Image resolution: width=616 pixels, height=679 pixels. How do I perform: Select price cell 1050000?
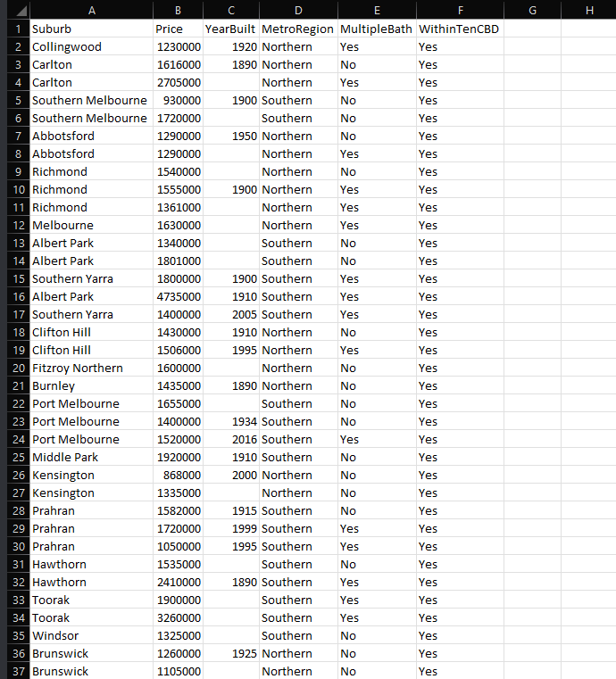click(x=178, y=546)
